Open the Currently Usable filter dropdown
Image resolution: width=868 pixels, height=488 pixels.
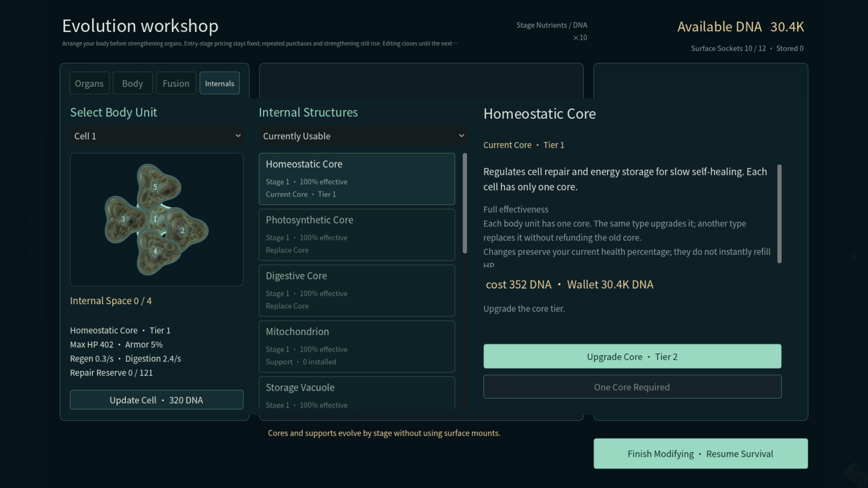(x=363, y=136)
